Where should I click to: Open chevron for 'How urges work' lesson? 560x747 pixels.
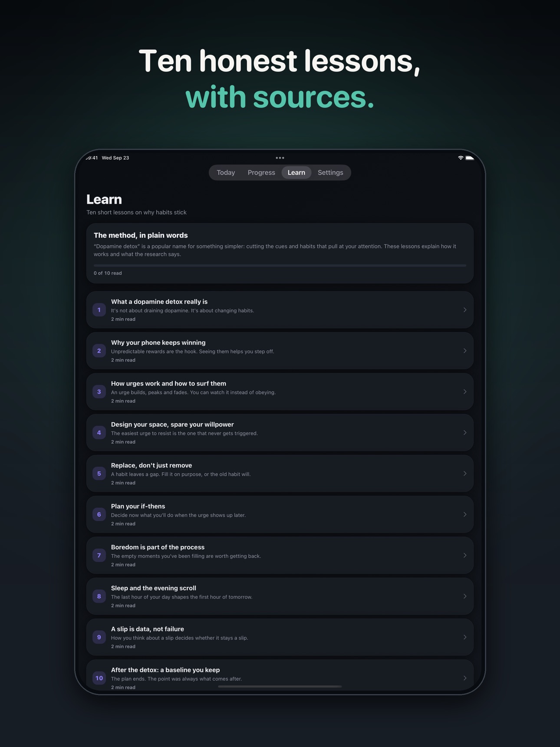pos(465,392)
